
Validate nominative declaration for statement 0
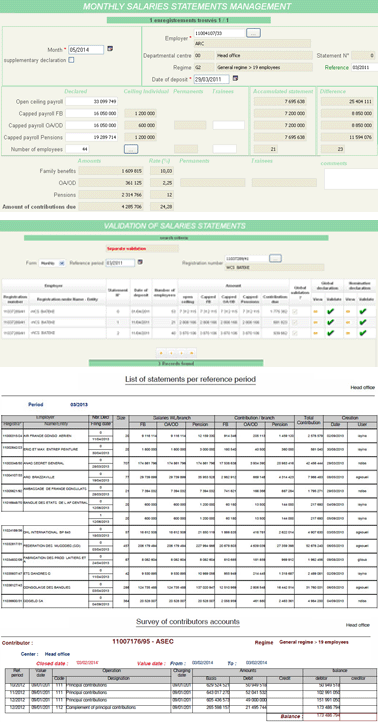pos(363,312)
